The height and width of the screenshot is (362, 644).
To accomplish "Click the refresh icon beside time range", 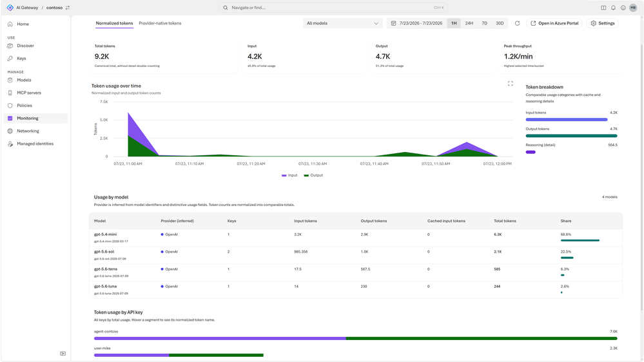I will pos(517,23).
